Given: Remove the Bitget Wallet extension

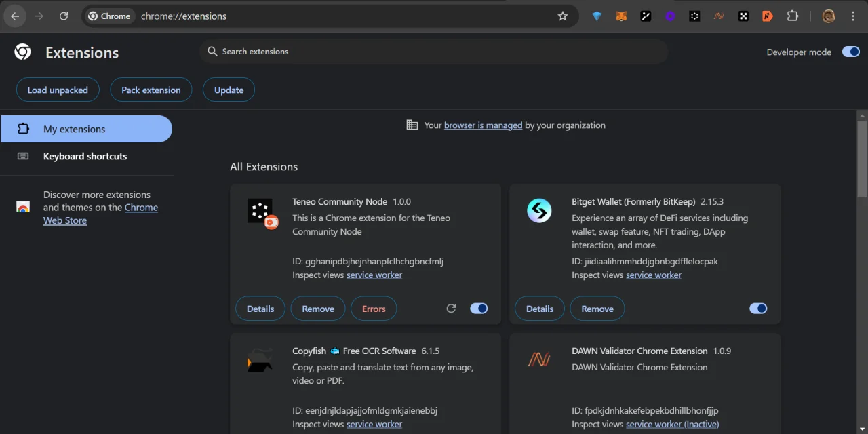Looking at the screenshot, I should (x=597, y=309).
